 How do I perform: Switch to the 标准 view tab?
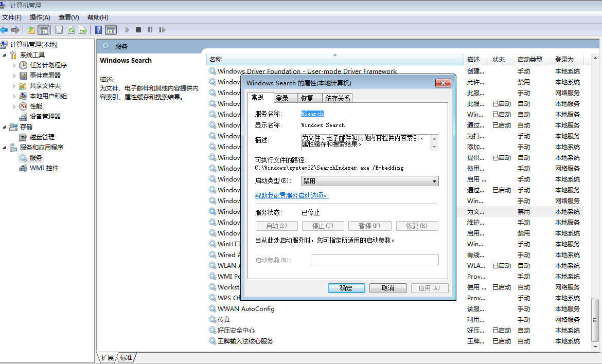(126, 357)
